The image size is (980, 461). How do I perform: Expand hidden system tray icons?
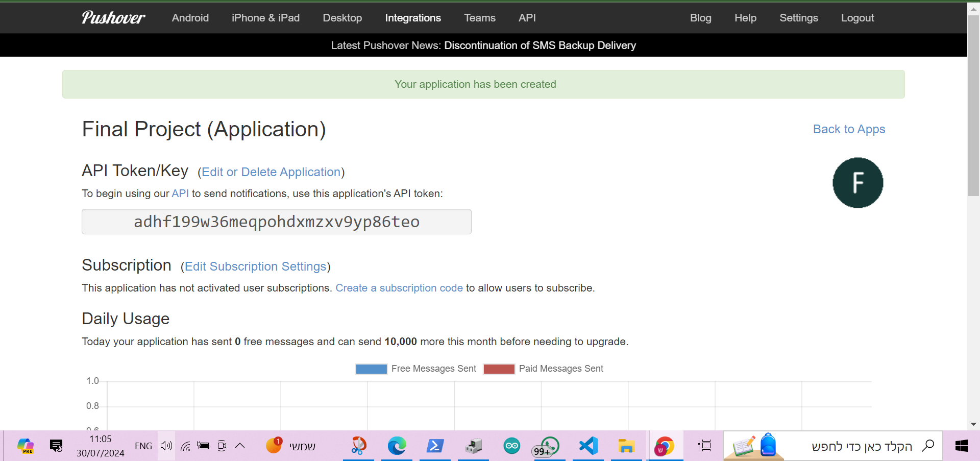pyautogui.click(x=240, y=446)
